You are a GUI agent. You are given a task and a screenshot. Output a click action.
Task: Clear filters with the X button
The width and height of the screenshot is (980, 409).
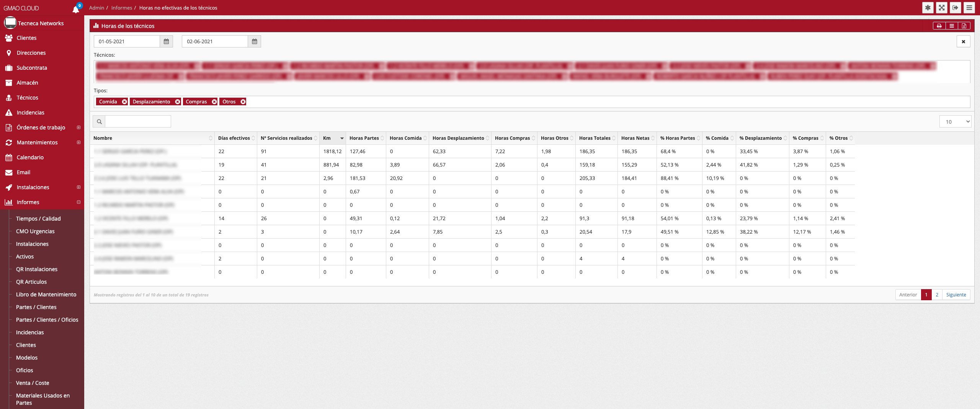click(x=963, y=41)
